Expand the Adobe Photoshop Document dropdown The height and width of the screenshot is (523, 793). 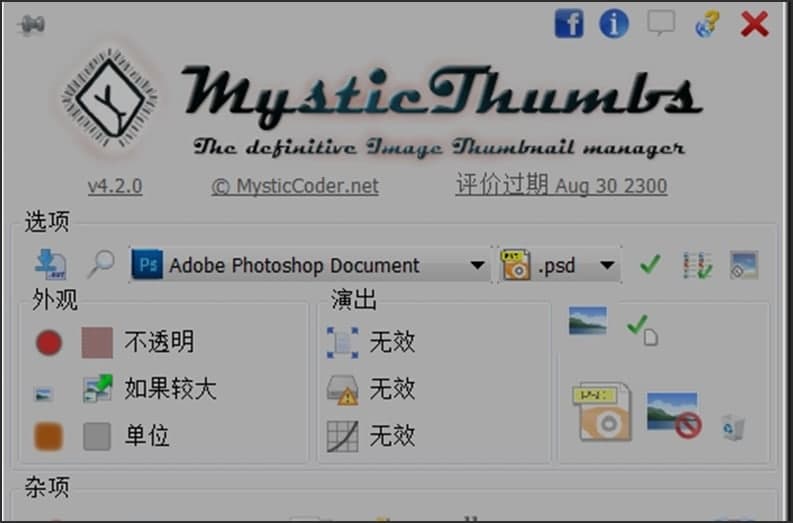477,266
